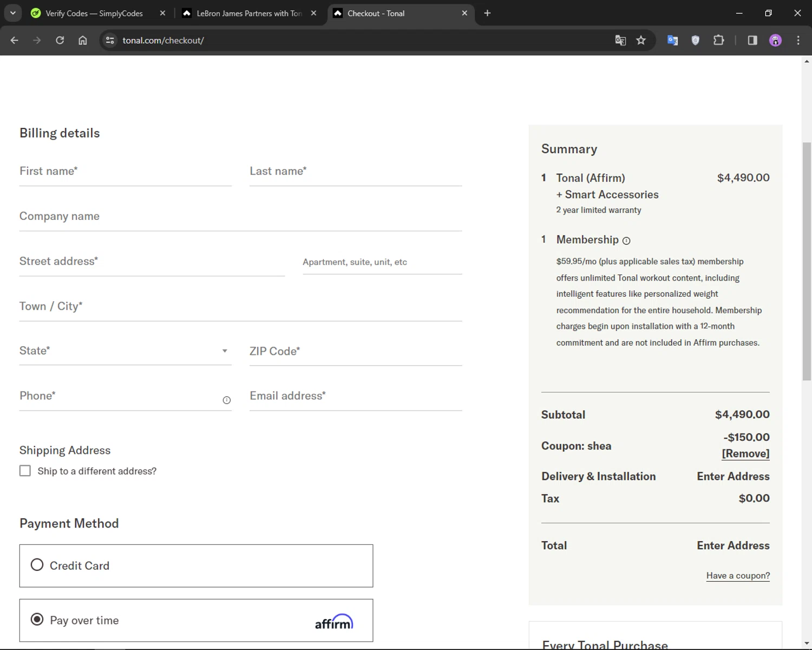Click the translate page icon
Screen dimensions: 812x650
pos(620,40)
